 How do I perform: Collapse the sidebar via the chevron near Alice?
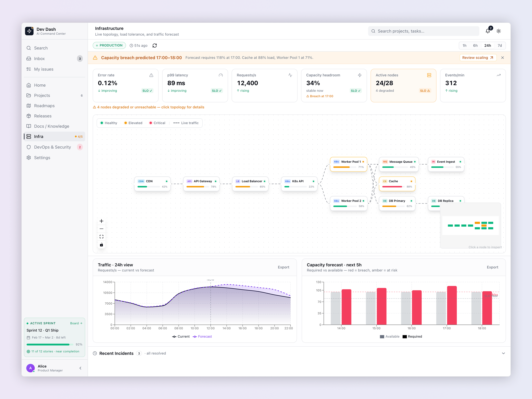(x=80, y=368)
